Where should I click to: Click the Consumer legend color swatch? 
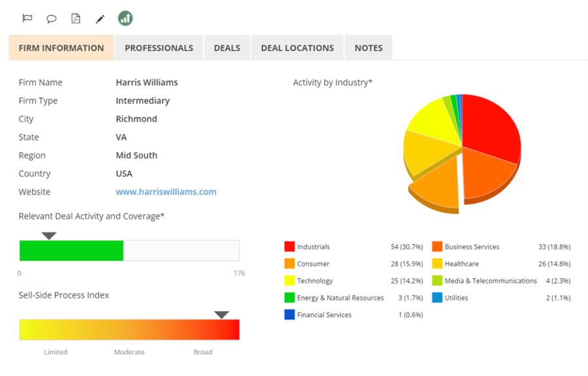[289, 264]
